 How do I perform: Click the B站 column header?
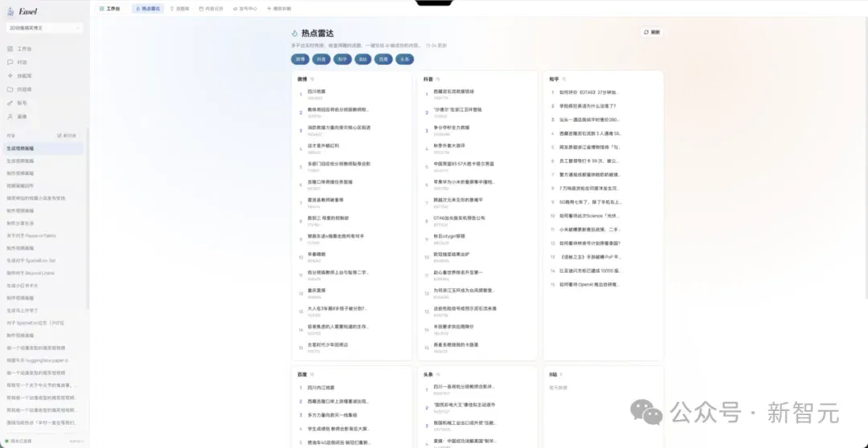point(553,374)
